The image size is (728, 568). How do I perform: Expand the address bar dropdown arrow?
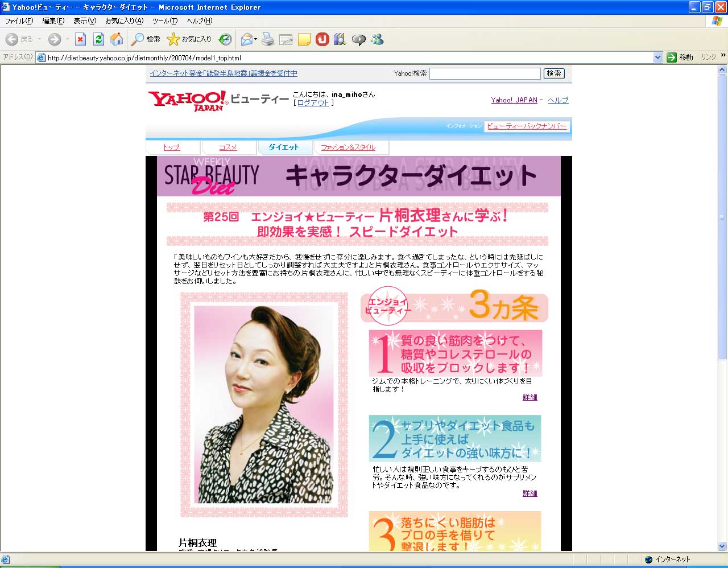click(657, 57)
